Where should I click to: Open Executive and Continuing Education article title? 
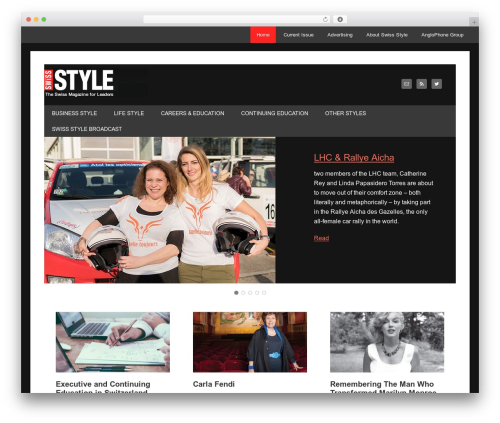(103, 387)
